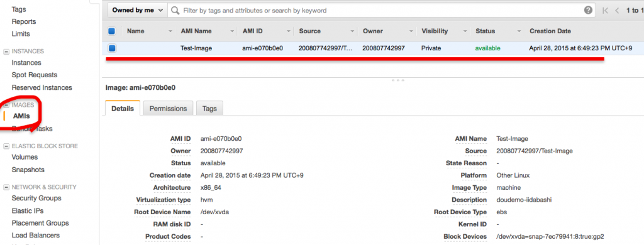Click the snap-7ec79941 block devices value
Viewport: 644px width, 245px height.
pos(550,237)
